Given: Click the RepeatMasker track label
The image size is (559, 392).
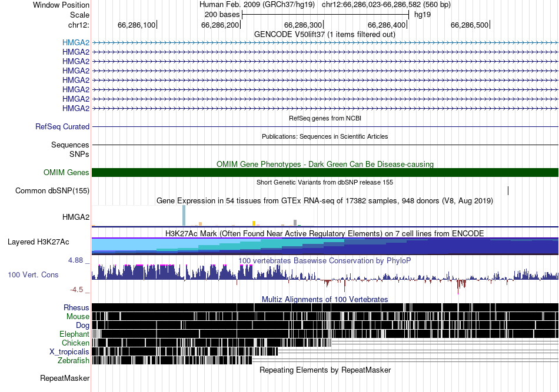Looking at the screenshot, I should (65, 378).
